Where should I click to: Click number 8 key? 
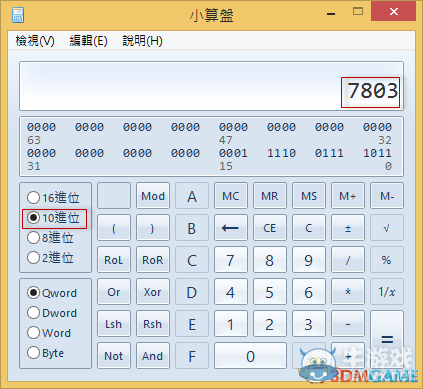tap(270, 260)
